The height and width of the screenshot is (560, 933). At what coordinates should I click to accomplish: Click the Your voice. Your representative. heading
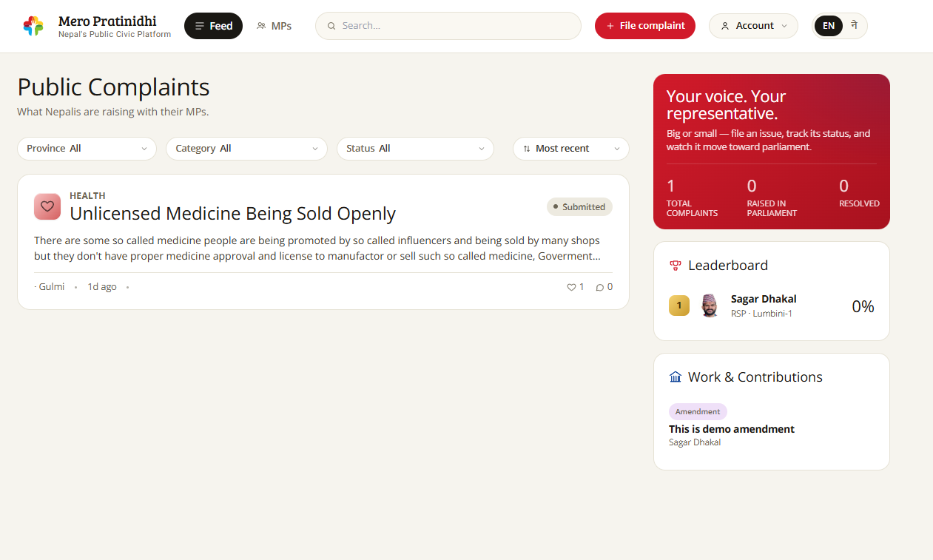point(726,105)
